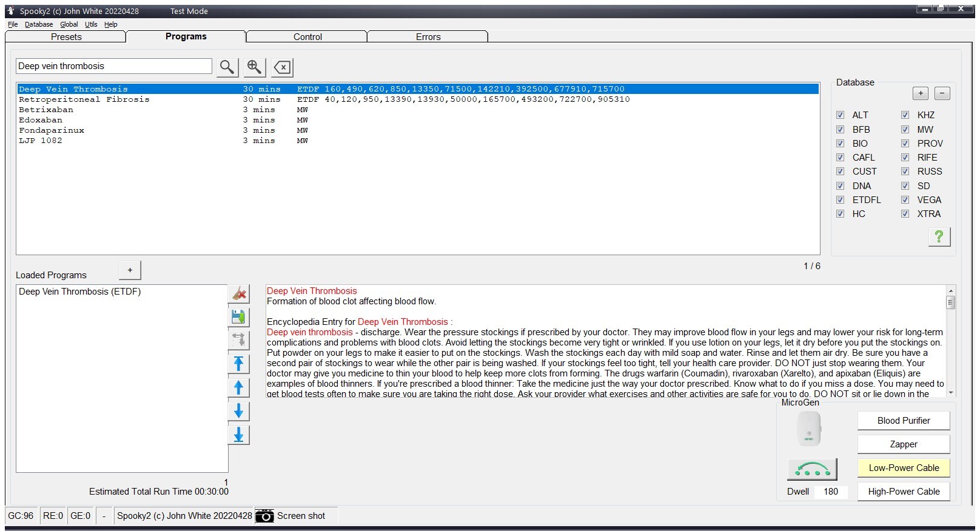Click the red-cross brush clear programs icon
This screenshot has height=531, width=980.
pos(239,293)
